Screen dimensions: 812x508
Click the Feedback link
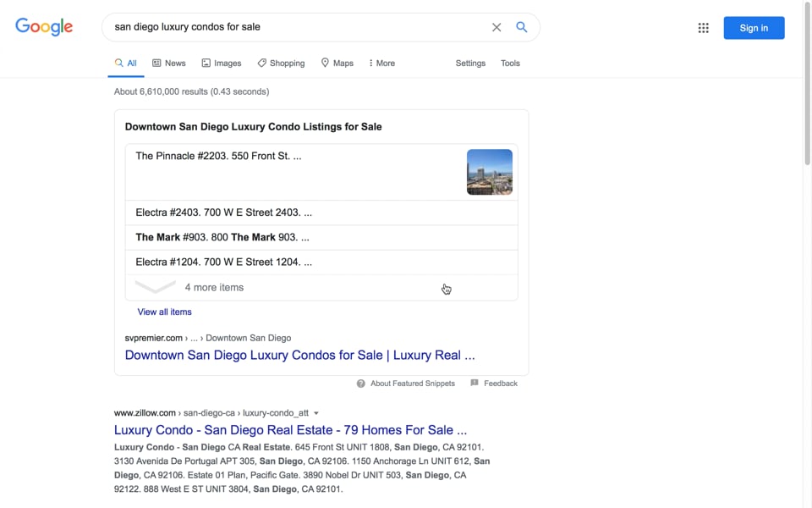[500, 384]
